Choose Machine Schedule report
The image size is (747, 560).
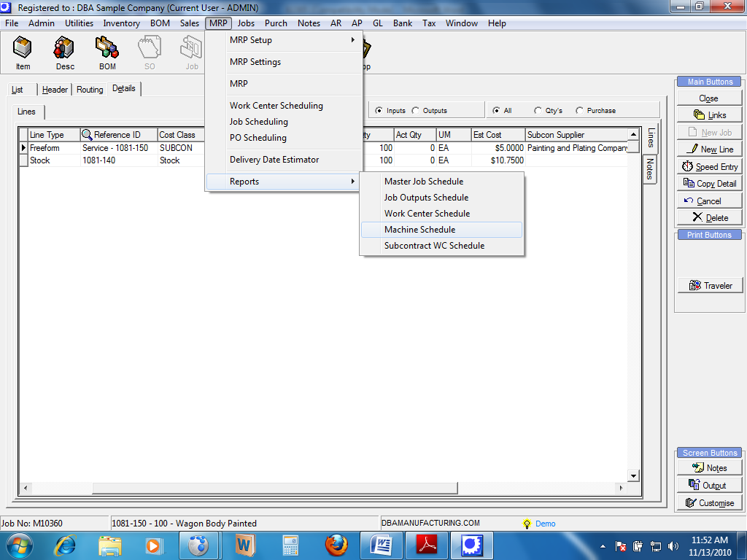coord(420,230)
